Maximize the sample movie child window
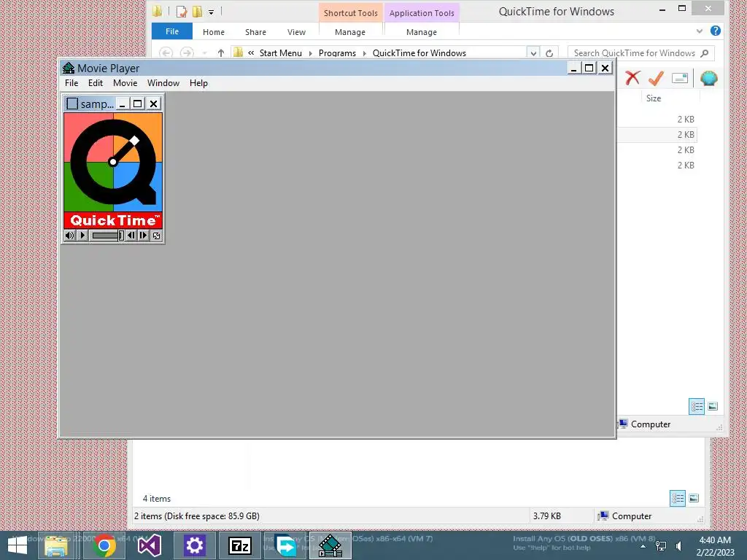The width and height of the screenshot is (747, 560). point(138,104)
